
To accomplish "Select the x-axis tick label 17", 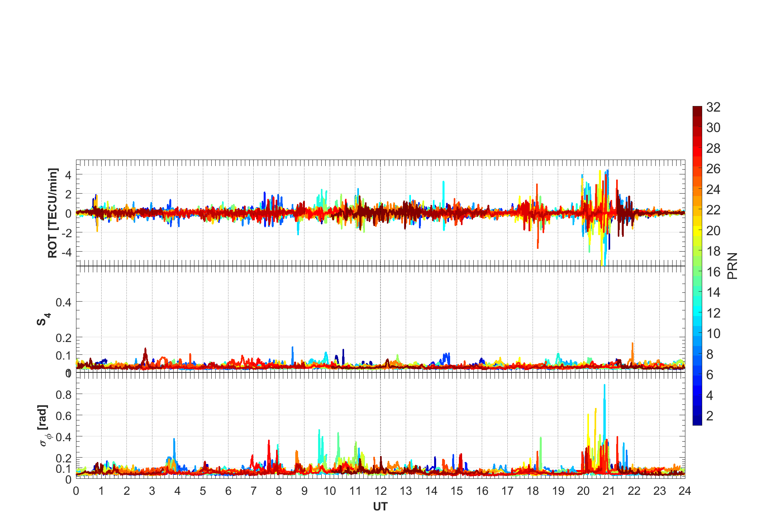I will 507,491.
